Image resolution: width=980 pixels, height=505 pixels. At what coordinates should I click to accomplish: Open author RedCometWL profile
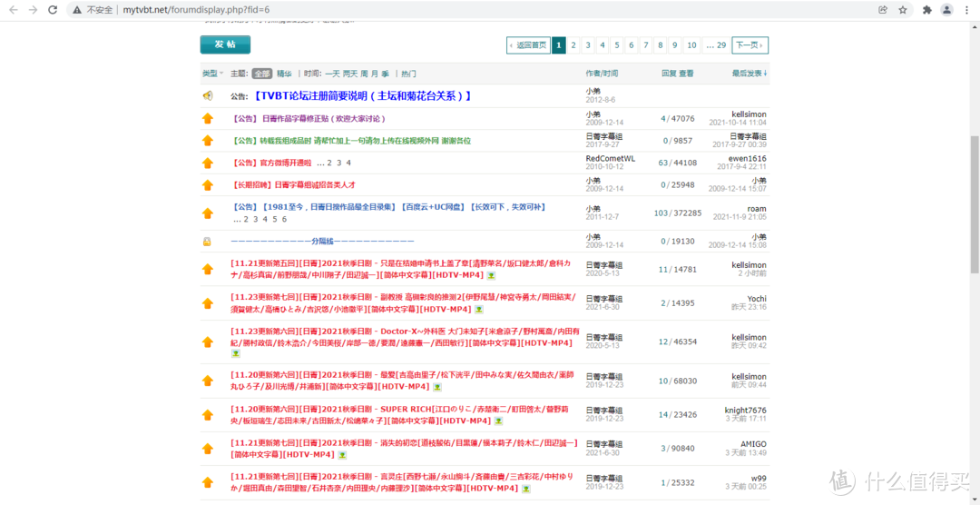click(610, 158)
